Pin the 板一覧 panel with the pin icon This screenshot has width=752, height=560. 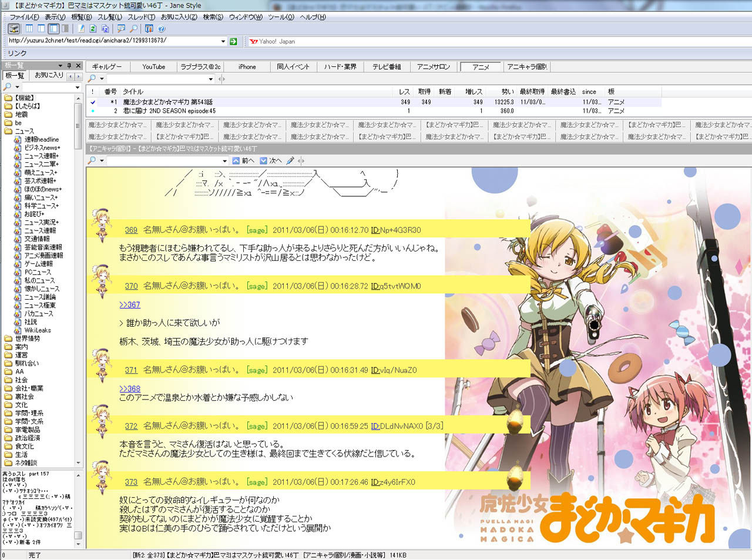pos(69,65)
